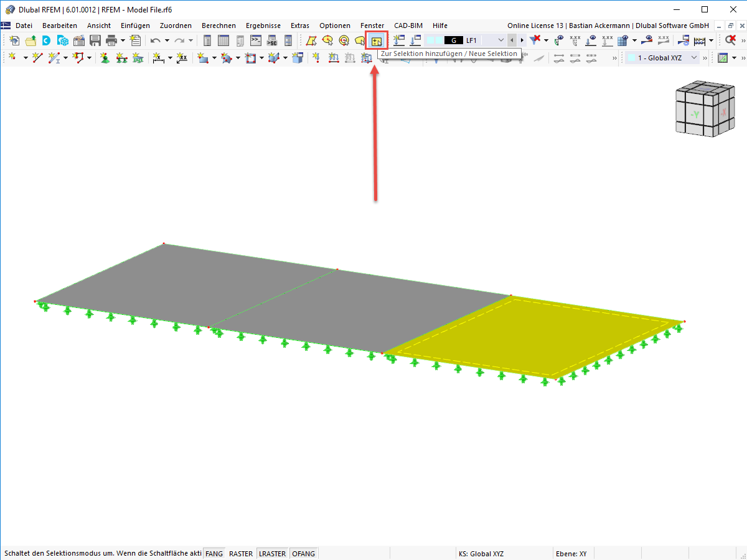Image resolution: width=747 pixels, height=560 pixels.
Task: Open the Dlubal Center icon
Action: tap(46, 40)
